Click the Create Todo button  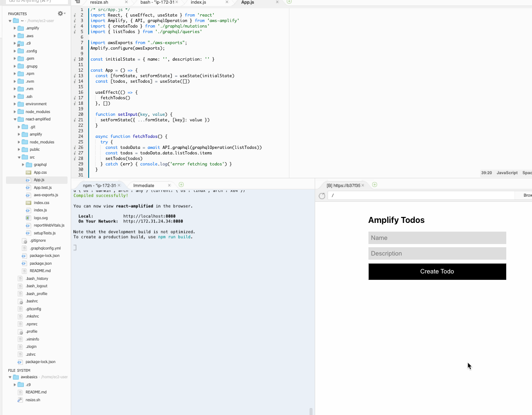click(437, 272)
